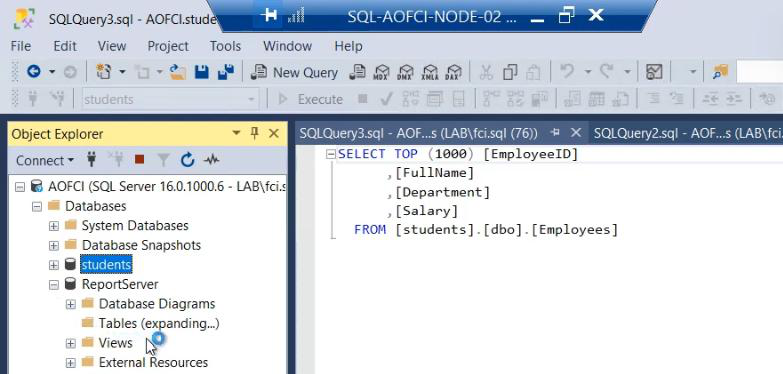Click the Save All icon

point(226,72)
